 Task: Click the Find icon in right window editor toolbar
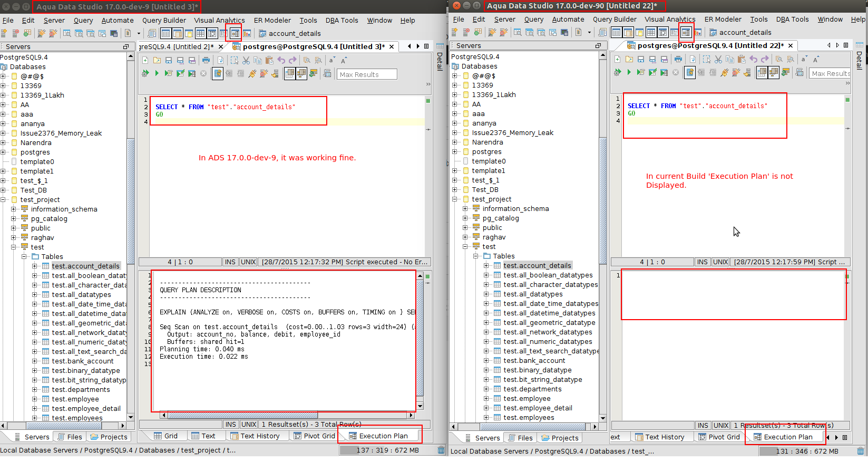pyautogui.click(x=779, y=59)
